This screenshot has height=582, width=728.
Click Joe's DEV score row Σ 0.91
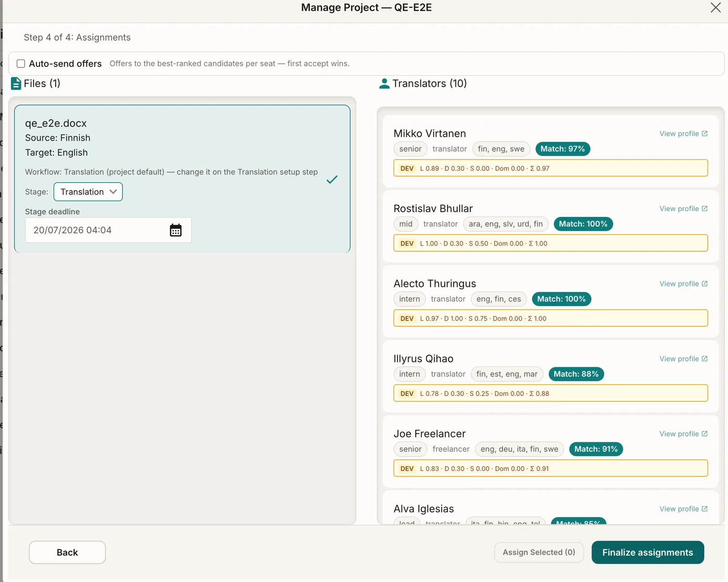point(551,468)
